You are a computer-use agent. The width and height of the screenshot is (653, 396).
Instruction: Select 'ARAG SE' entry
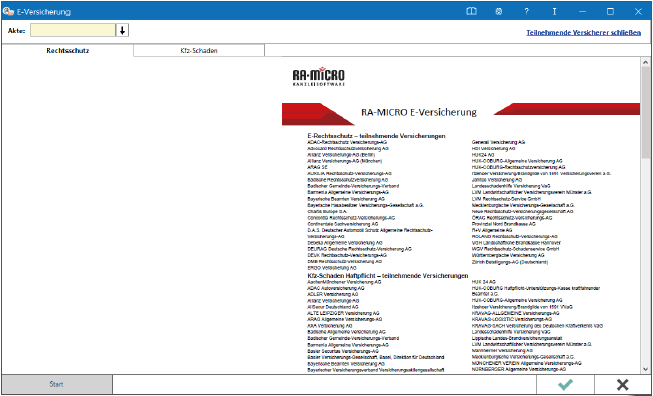(x=317, y=167)
